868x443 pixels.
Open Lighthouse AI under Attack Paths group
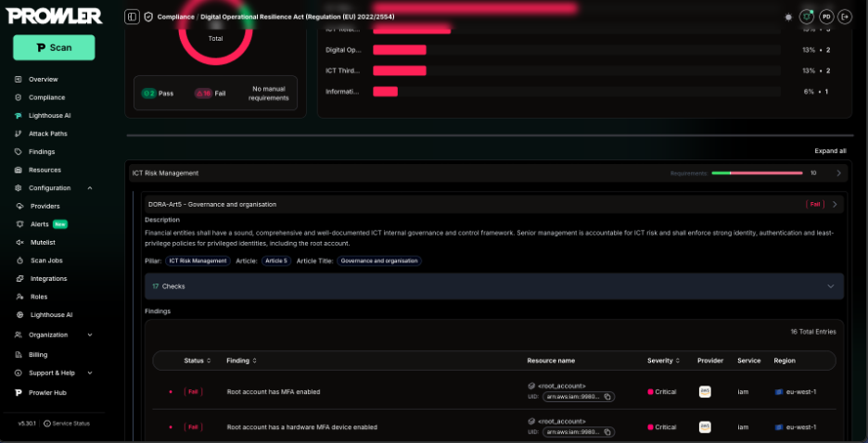coord(50,116)
